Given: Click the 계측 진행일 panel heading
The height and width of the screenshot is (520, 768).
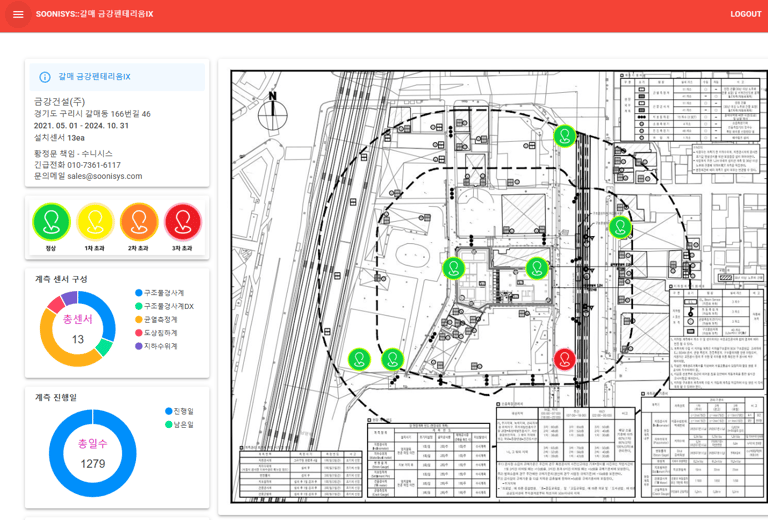Looking at the screenshot, I should click(x=56, y=397).
